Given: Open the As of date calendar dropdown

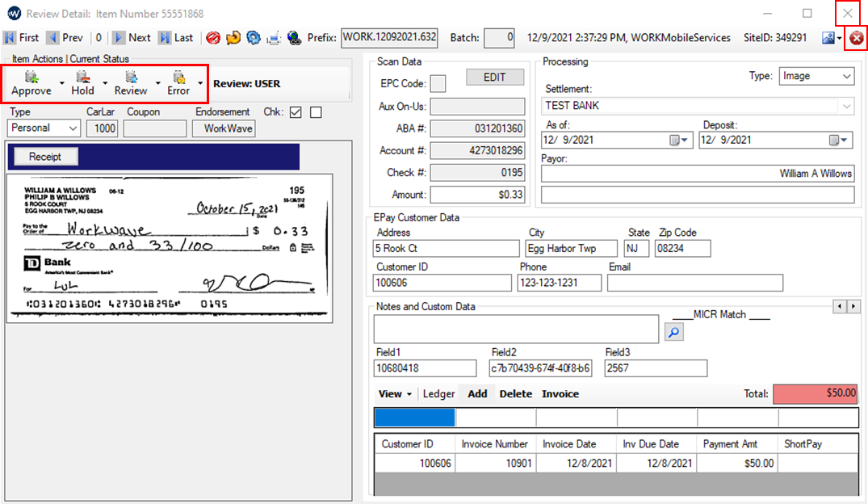Looking at the screenshot, I should click(x=679, y=140).
